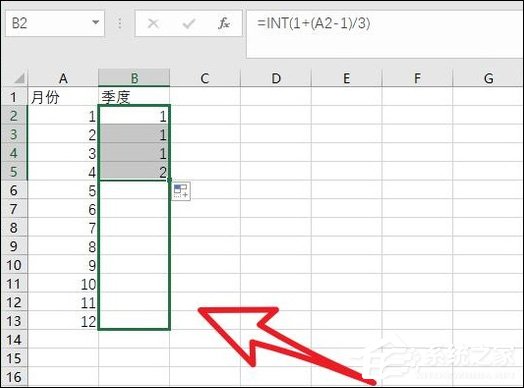524x388 pixels.
Task: Click cell A11 with value 10
Action: (63, 284)
